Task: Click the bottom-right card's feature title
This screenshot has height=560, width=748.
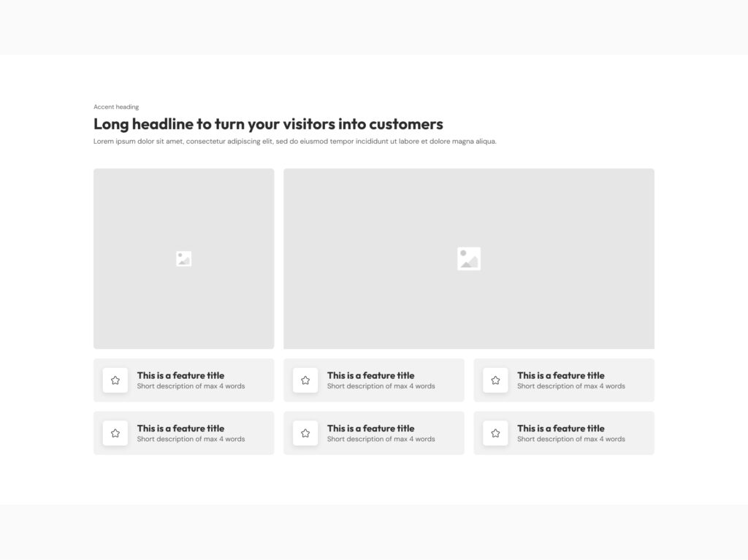Action: pyautogui.click(x=560, y=429)
